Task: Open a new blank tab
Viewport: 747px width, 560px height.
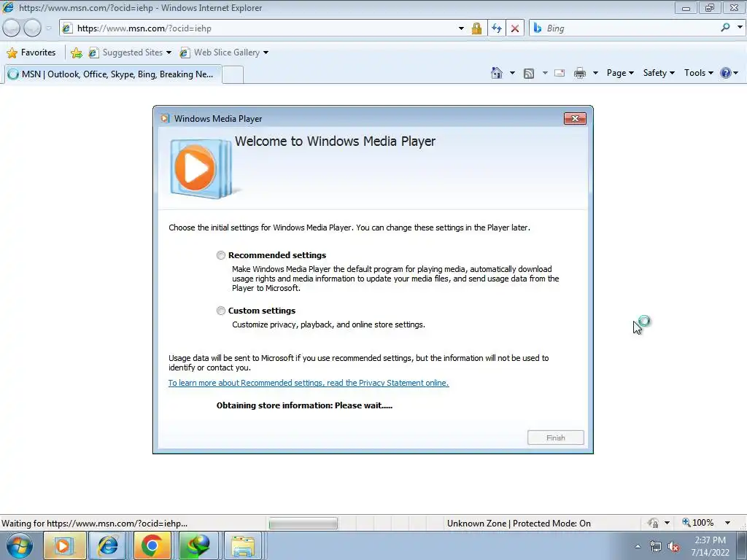Action: (233, 75)
